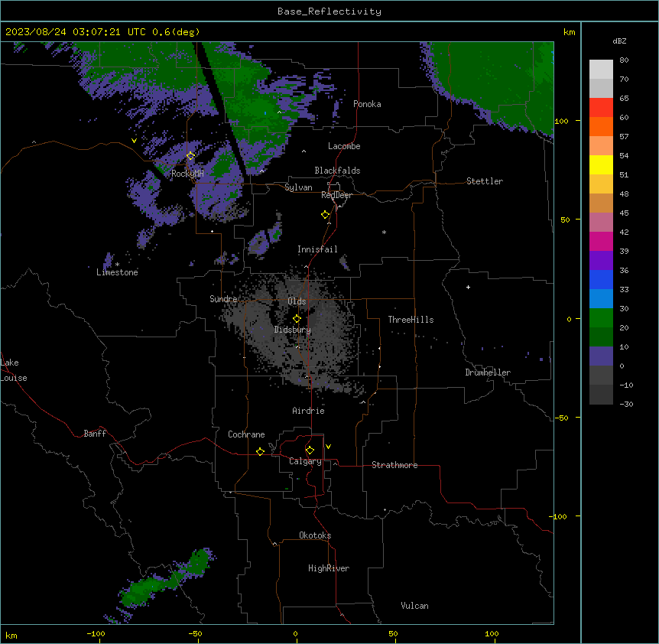Click the 65 value in dBZ legend
Image resolution: width=659 pixels, height=644 pixels.
click(x=624, y=99)
